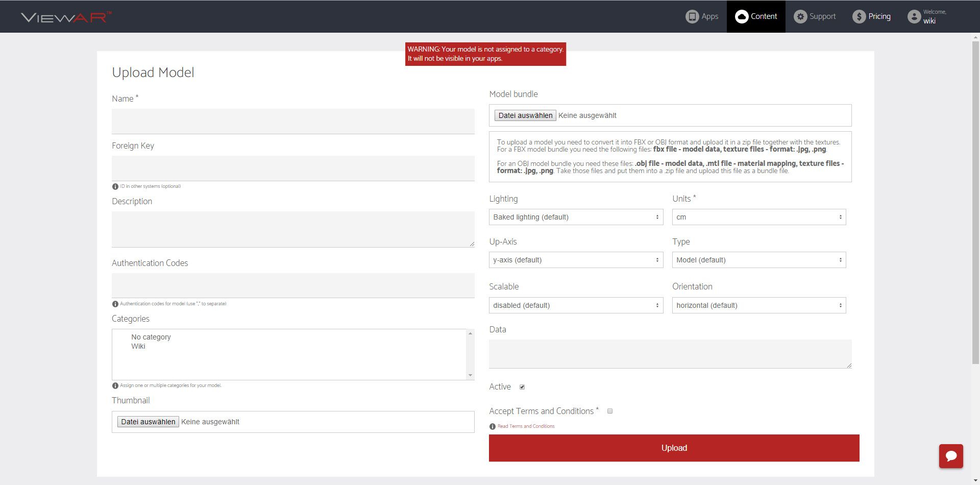Click the Apps tablet icon

tap(692, 16)
